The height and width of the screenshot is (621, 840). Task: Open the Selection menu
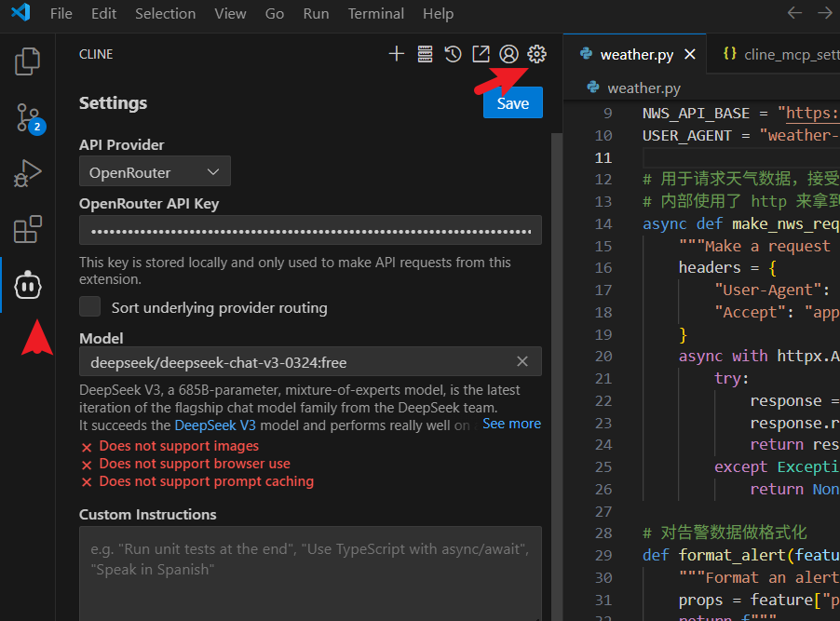click(165, 13)
